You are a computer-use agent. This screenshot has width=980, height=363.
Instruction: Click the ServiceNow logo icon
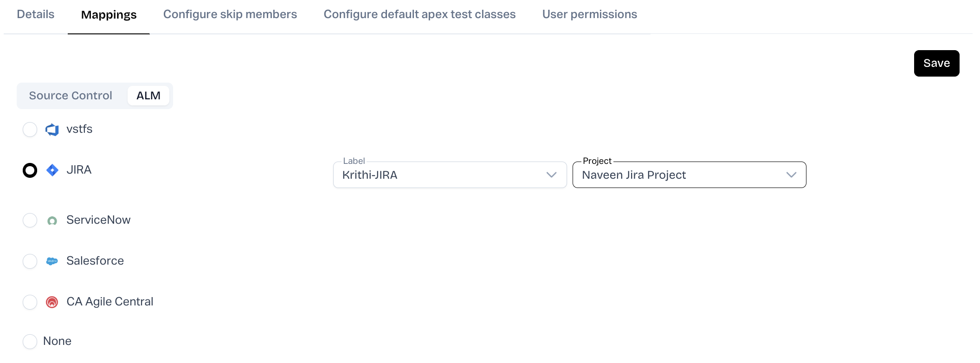pos(52,220)
